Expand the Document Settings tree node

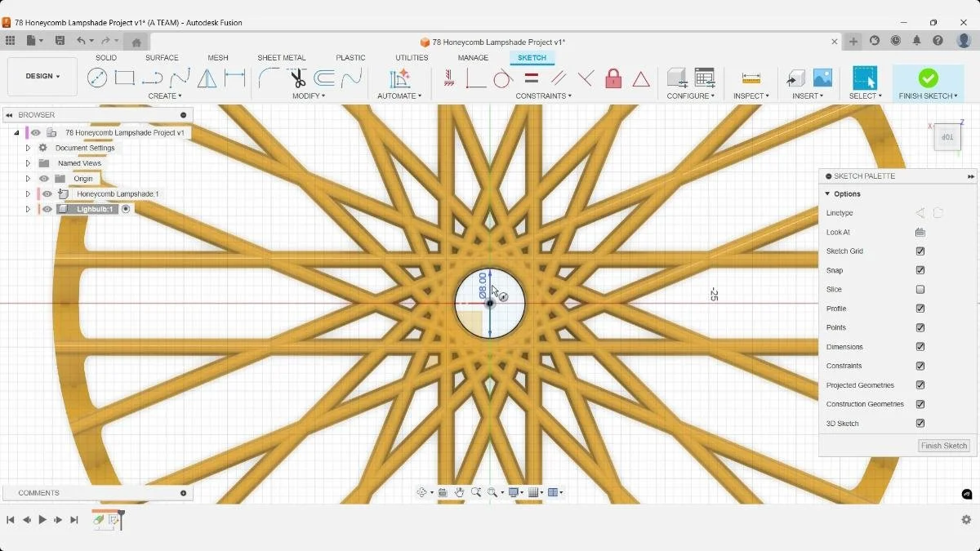tap(28, 149)
